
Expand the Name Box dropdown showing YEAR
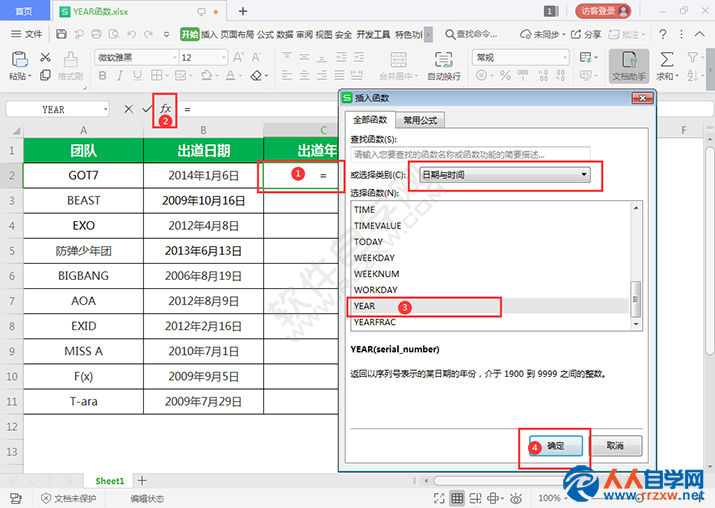coord(105,109)
